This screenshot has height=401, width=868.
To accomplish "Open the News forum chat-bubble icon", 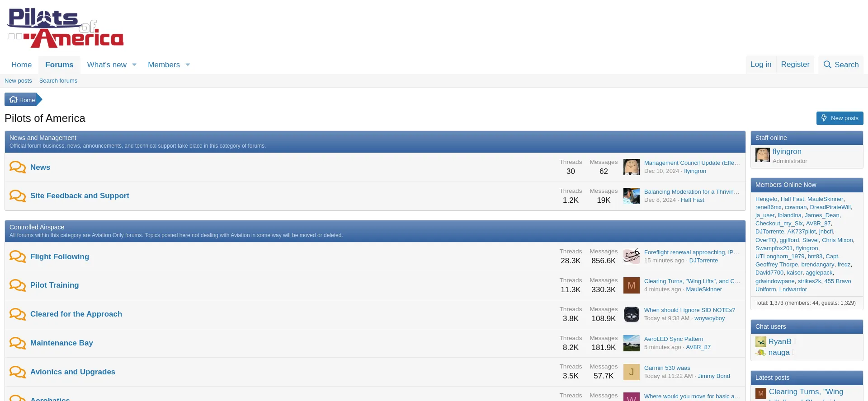I will tap(18, 167).
